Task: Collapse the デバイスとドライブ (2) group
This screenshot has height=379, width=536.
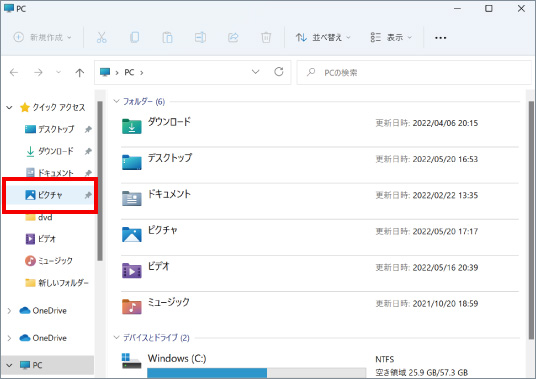Action: 116,338
